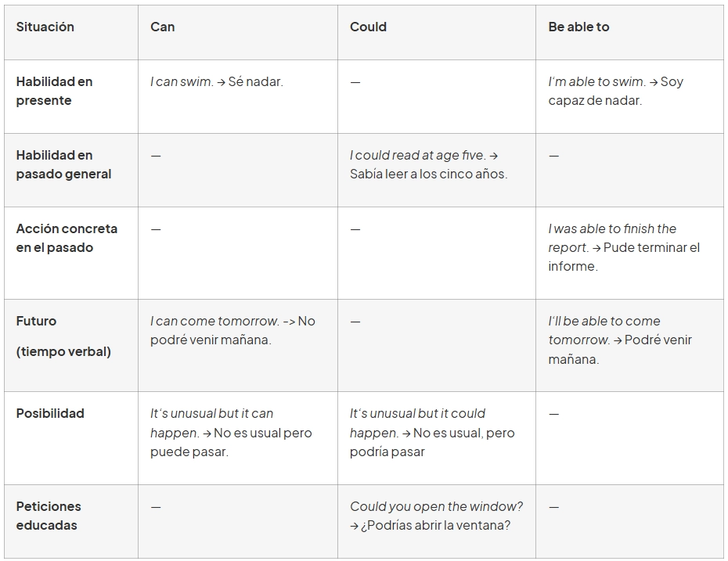Select the 'Peticiones educadas' row label
This screenshot has height=561, width=728.
pyautogui.click(x=49, y=516)
